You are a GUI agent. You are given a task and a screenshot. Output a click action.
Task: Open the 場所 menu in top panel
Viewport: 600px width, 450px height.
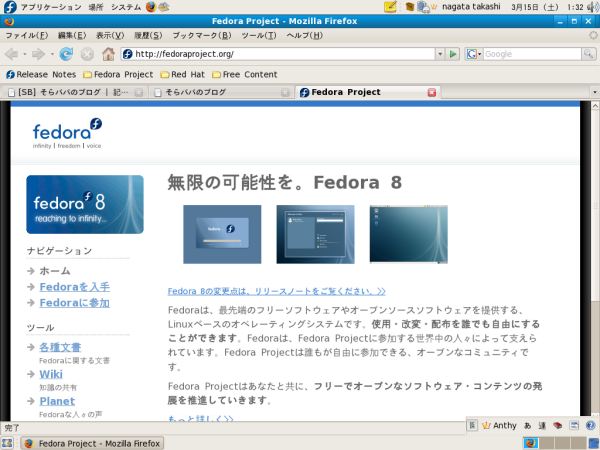point(96,7)
